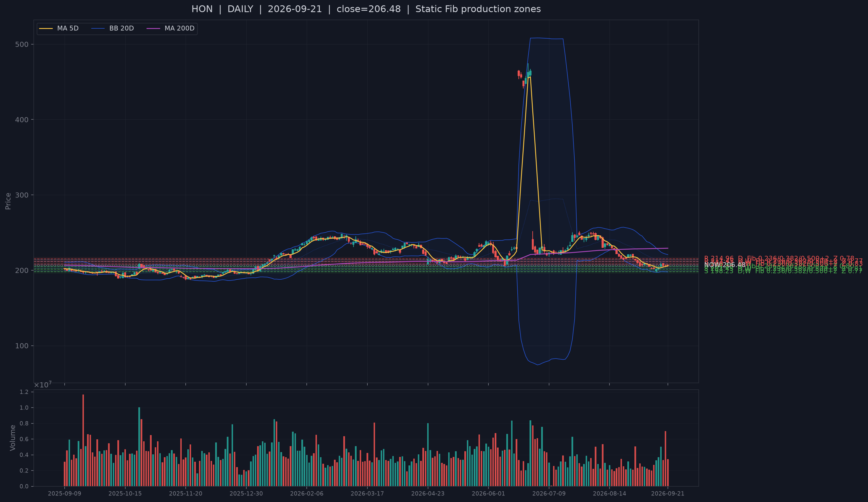The image size is (868, 502).
Task: Click the chart title starting with 'HON | DAILY'
Action: 366,9
